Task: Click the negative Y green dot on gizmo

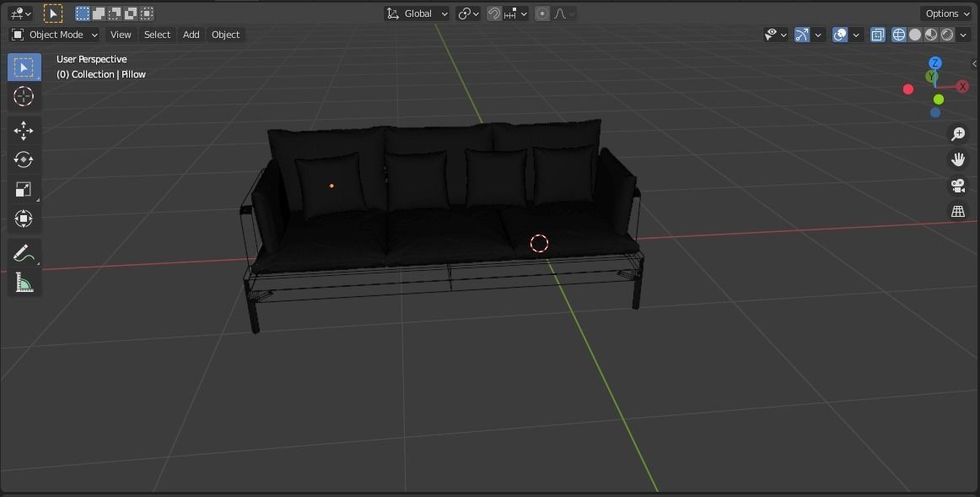Action: click(939, 100)
